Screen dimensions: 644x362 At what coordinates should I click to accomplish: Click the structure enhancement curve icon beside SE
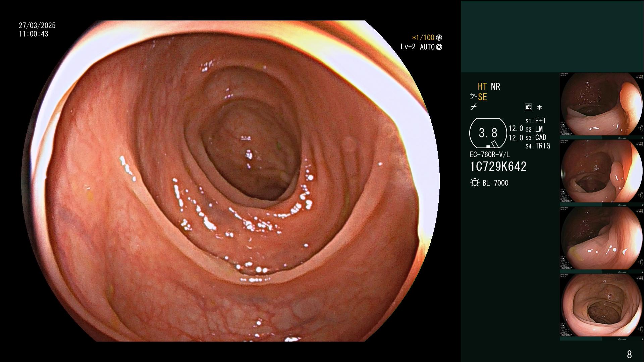(x=473, y=97)
